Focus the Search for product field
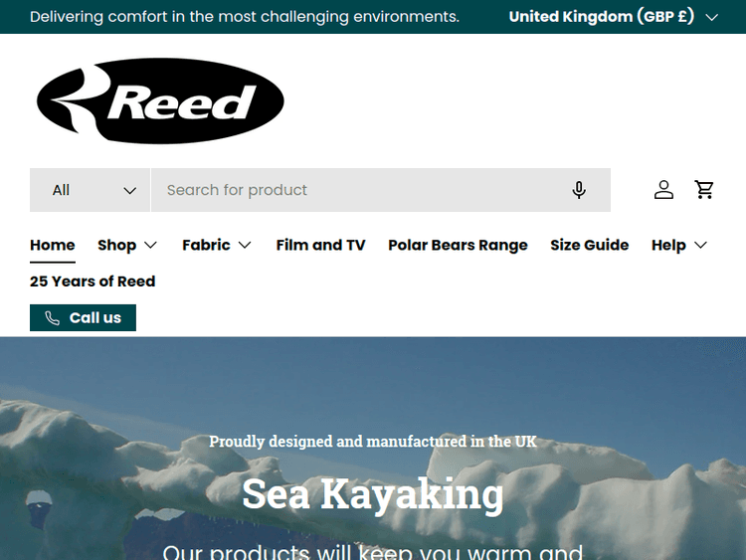This screenshot has height=560, width=746. 362,190
